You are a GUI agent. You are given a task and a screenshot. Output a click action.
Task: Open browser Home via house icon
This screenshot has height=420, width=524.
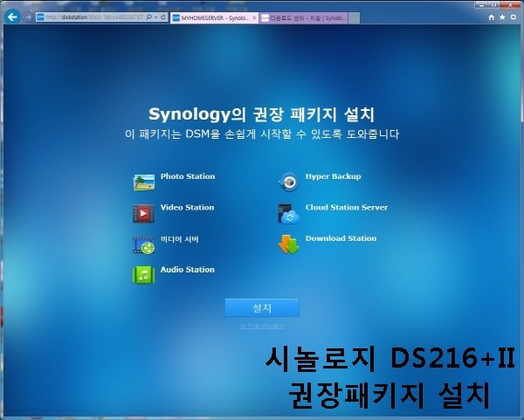coord(491,17)
